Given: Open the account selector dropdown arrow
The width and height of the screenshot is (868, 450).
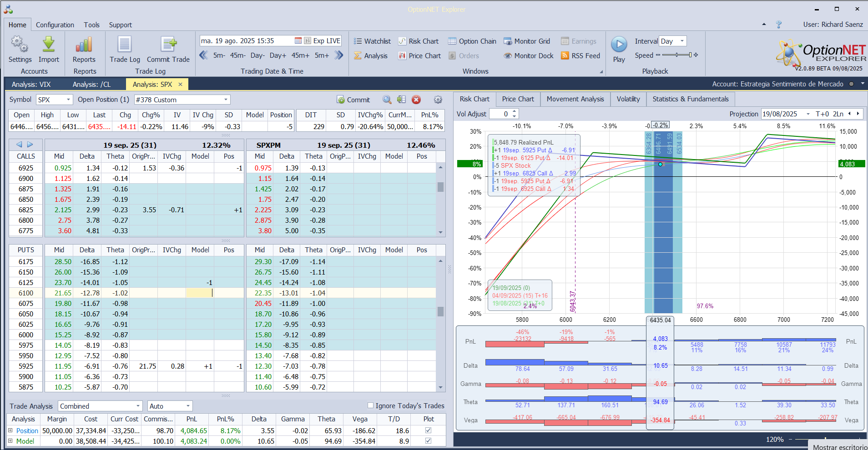Looking at the screenshot, I should pyautogui.click(x=862, y=84).
